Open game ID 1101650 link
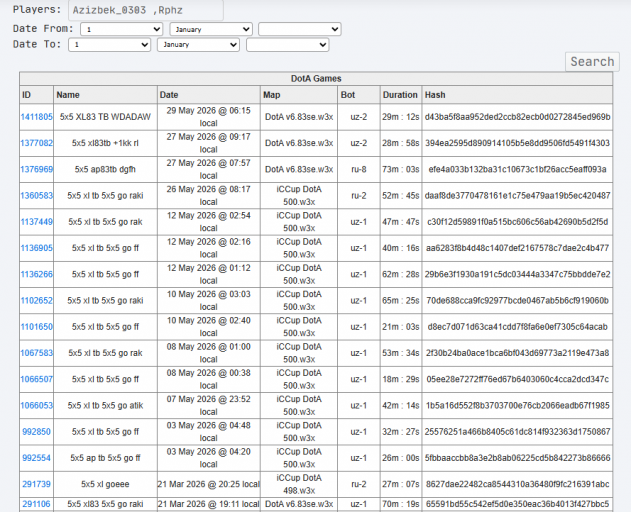This screenshot has height=512, width=631. [x=37, y=326]
